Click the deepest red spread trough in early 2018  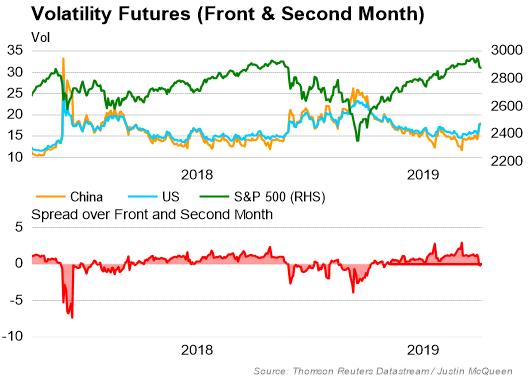[72, 317]
